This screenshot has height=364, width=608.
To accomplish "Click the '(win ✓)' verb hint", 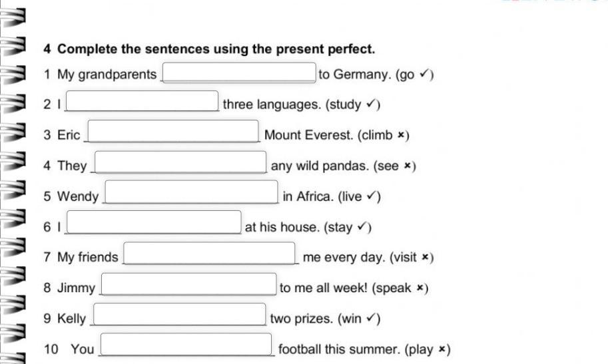I will click(x=360, y=319).
